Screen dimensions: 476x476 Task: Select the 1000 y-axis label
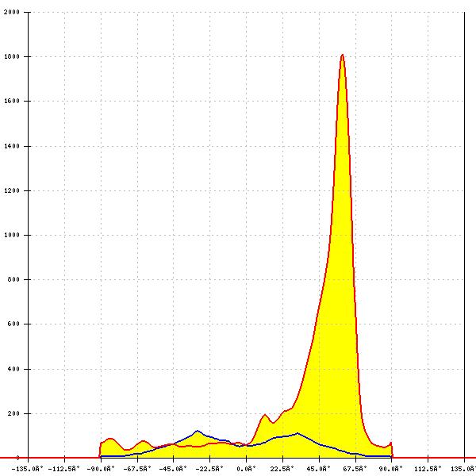click(x=12, y=235)
